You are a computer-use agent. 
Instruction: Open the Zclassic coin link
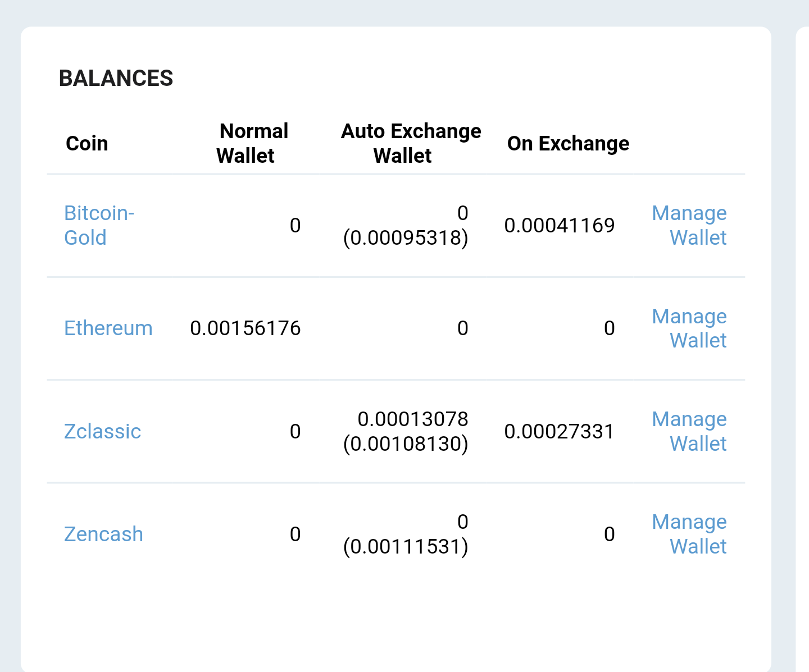[102, 431]
